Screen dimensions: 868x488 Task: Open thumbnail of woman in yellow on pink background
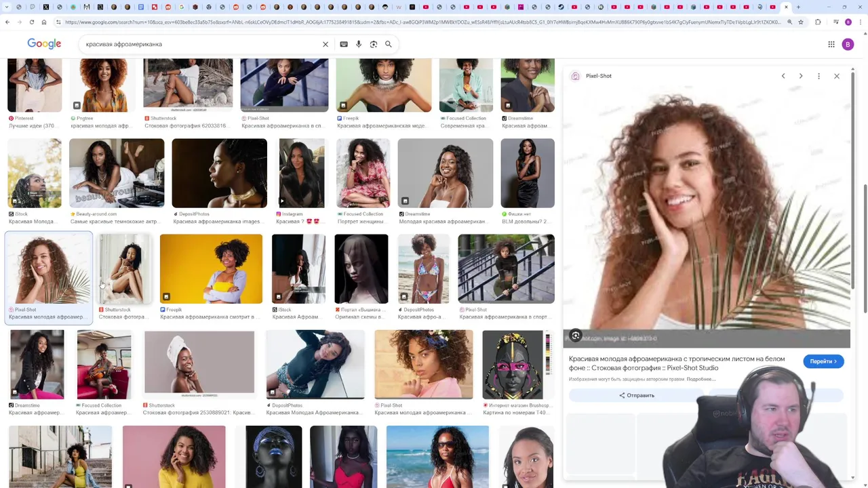(174, 456)
